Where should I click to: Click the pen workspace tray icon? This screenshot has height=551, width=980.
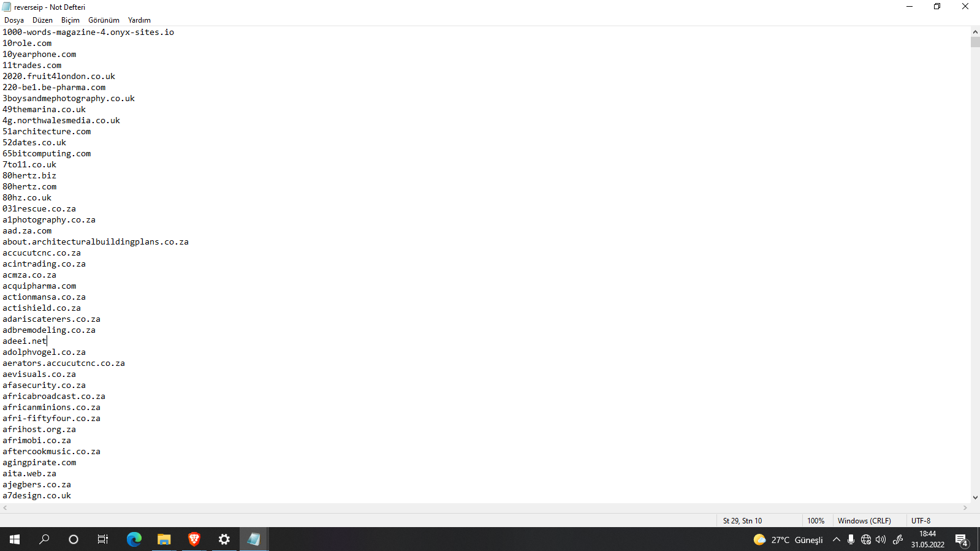[x=898, y=540]
